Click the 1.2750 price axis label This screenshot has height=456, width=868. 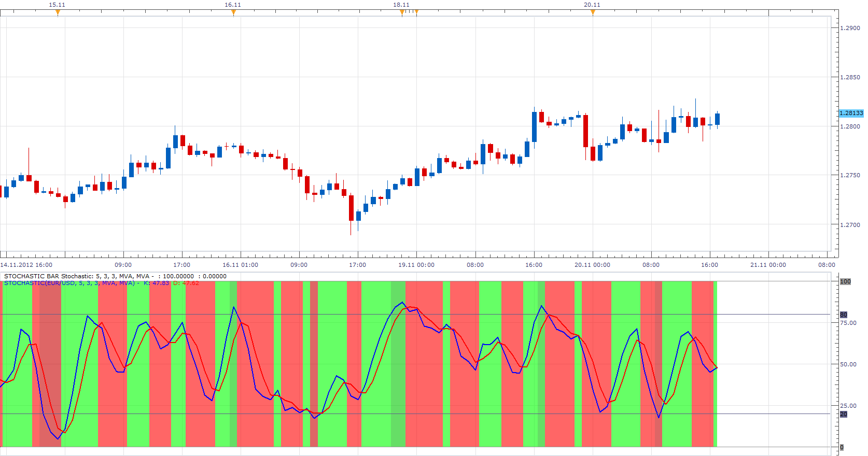click(x=850, y=175)
